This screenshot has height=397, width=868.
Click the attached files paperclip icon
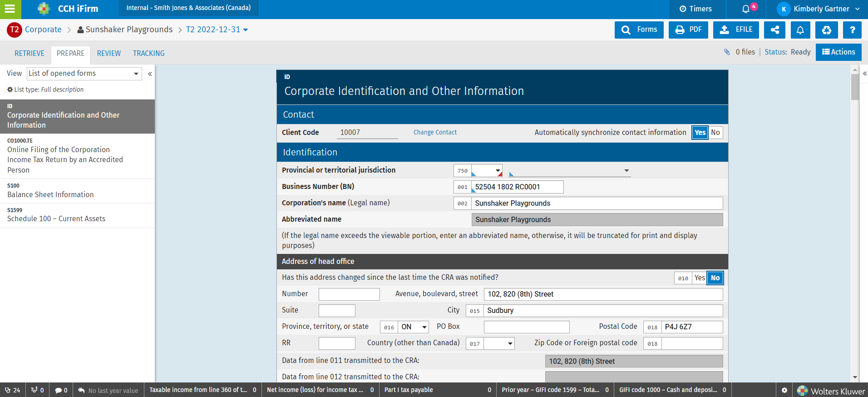point(727,52)
